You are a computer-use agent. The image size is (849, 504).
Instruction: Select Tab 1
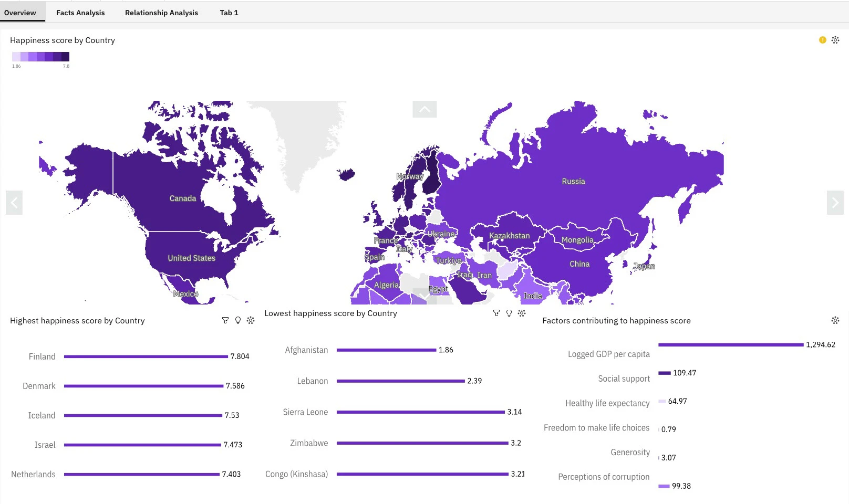coord(229,12)
